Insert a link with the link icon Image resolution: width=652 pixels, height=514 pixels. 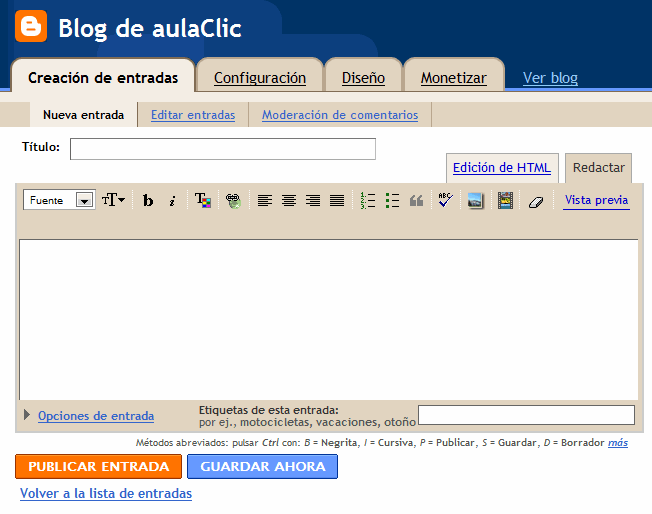click(233, 200)
